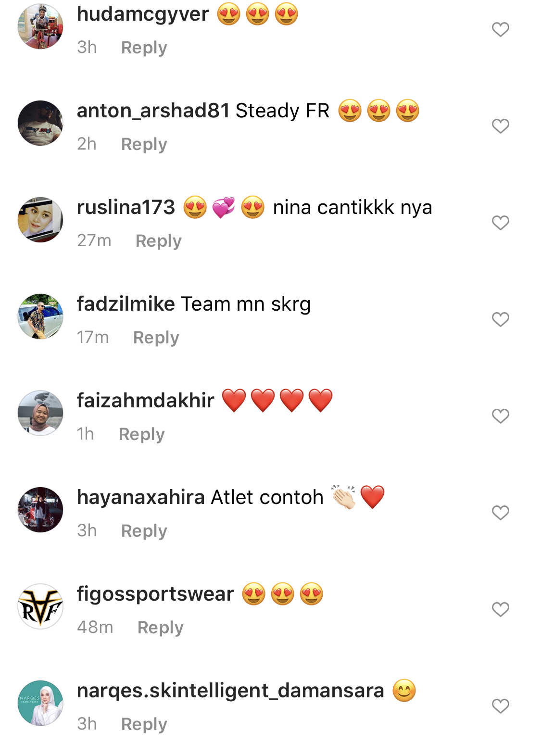Like hayanaxahira's Atlet contoh comment
Screen dimensions: 541x756
(x=501, y=513)
